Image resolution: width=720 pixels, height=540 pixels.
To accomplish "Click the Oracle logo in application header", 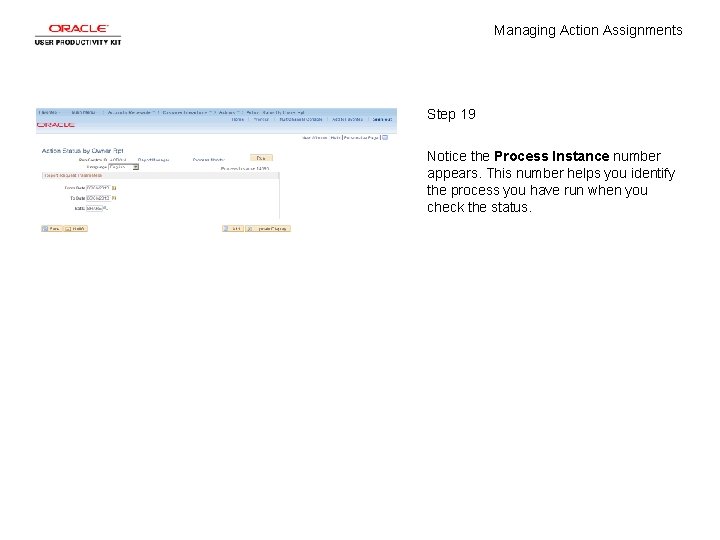I will (x=56, y=125).
